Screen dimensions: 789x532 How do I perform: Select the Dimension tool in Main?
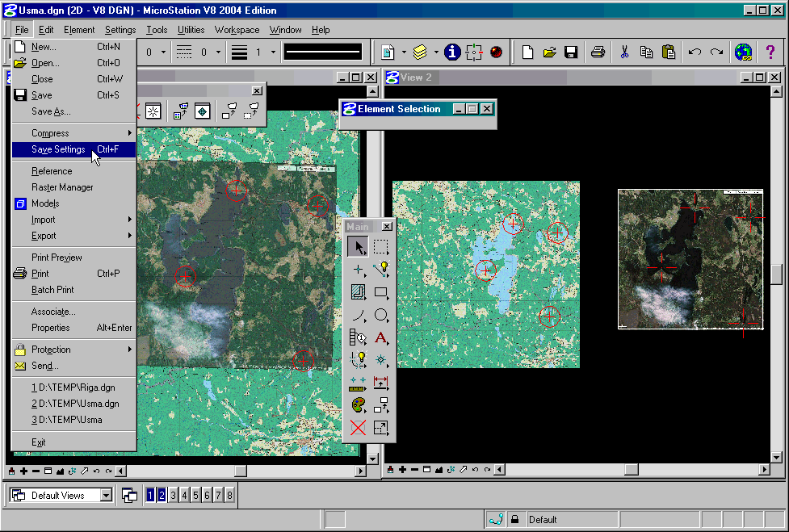point(381,383)
